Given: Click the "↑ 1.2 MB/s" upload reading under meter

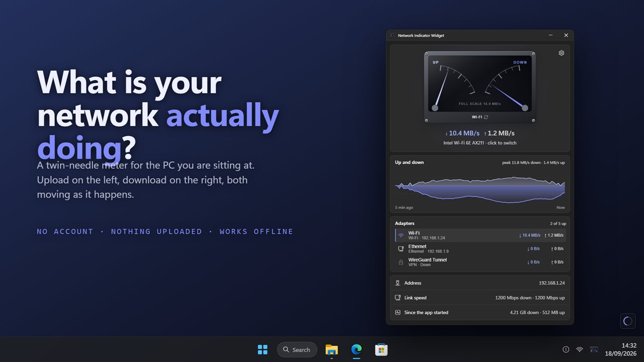Looking at the screenshot, I should pyautogui.click(x=499, y=133).
